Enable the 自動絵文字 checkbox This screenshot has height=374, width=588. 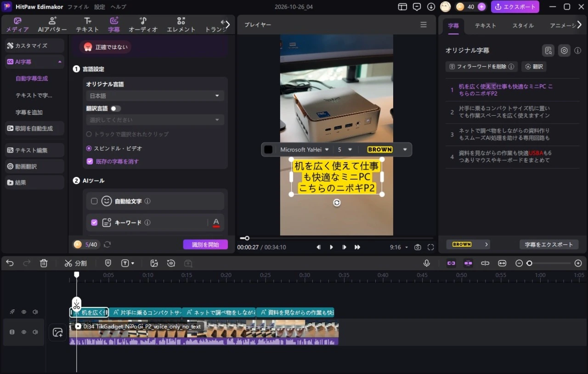tap(94, 201)
